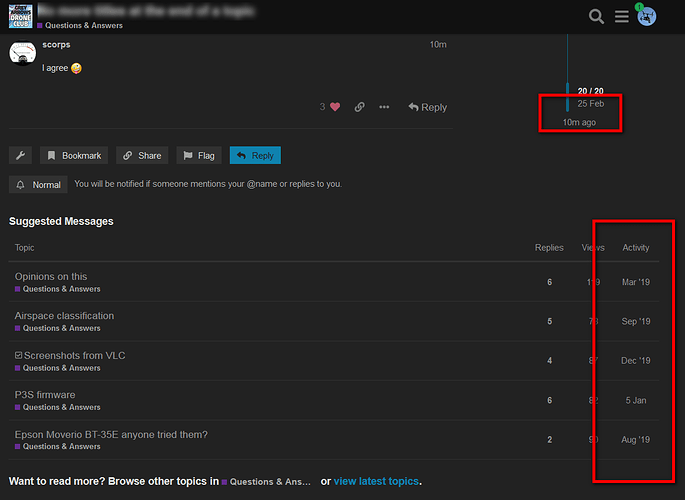Image resolution: width=685 pixels, height=500 pixels.
Task: Click the blue Reply button
Action: 255,155
